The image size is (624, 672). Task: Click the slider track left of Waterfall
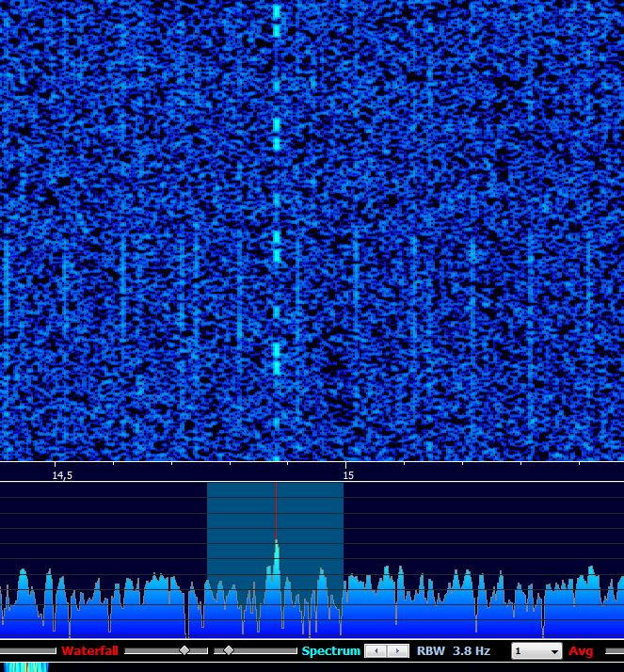pos(28,651)
